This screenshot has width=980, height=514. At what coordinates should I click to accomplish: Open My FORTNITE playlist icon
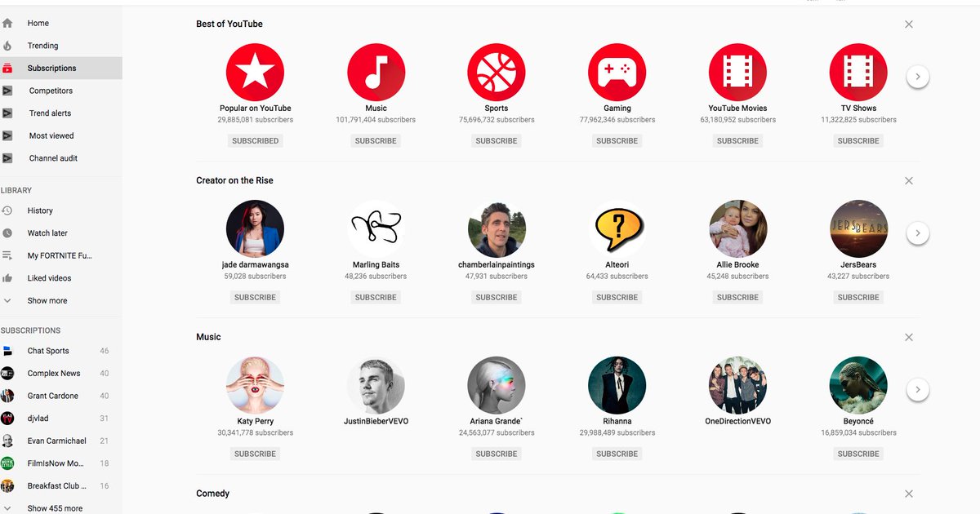7,255
